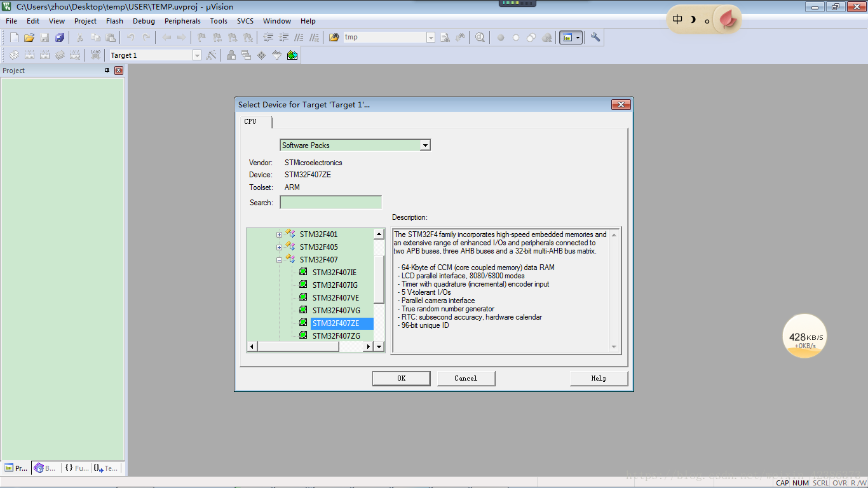868x488 pixels.
Task: Click the Chinese input method indicator
Action: (x=677, y=20)
